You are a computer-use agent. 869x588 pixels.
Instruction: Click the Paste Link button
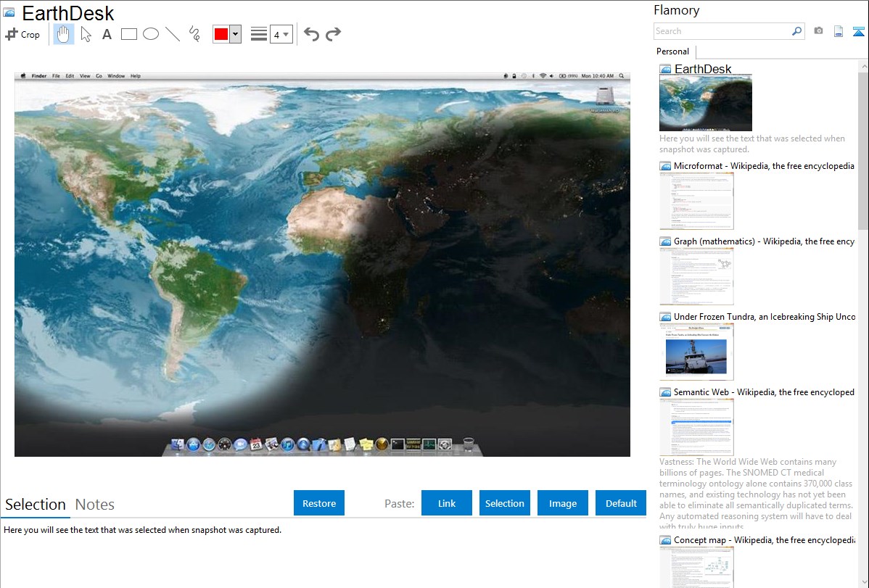click(447, 503)
